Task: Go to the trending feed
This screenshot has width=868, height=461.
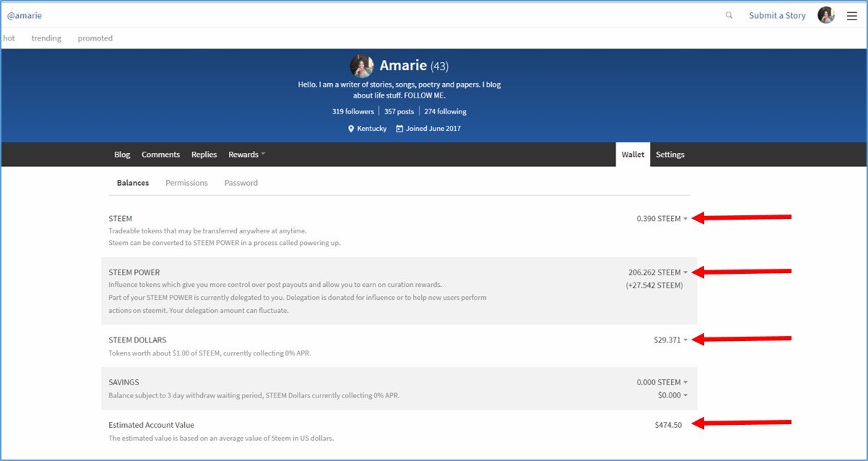Action: pyautogui.click(x=46, y=38)
